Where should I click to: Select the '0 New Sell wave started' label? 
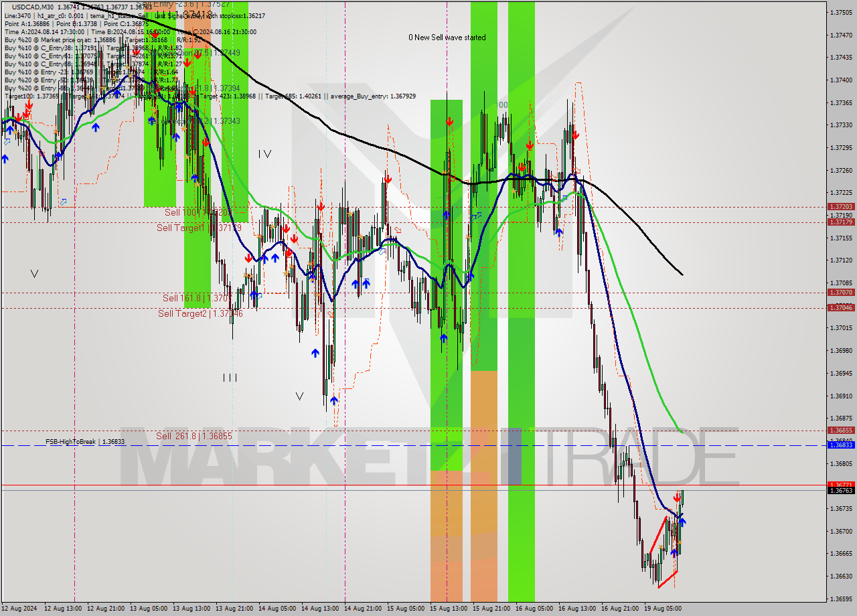point(447,37)
